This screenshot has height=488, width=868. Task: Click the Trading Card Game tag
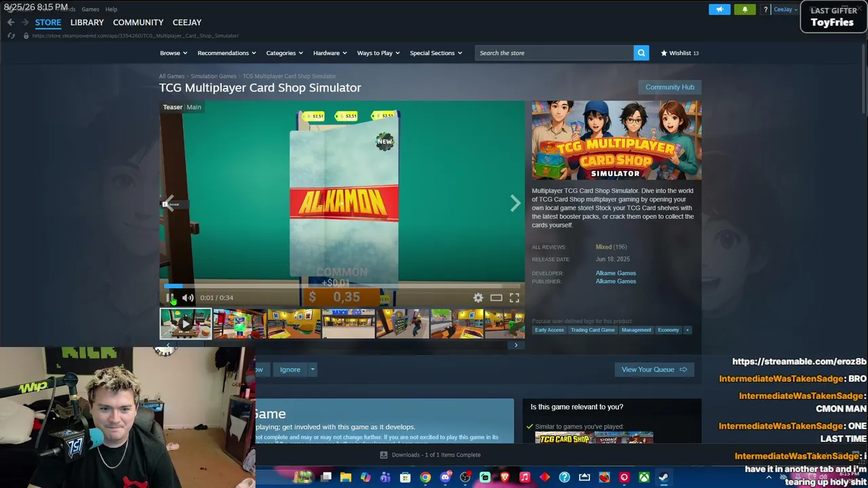(x=593, y=330)
